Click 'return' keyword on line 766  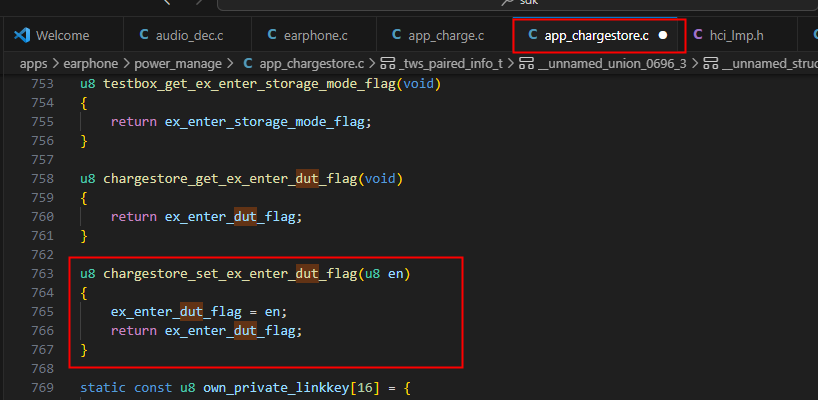tap(134, 331)
